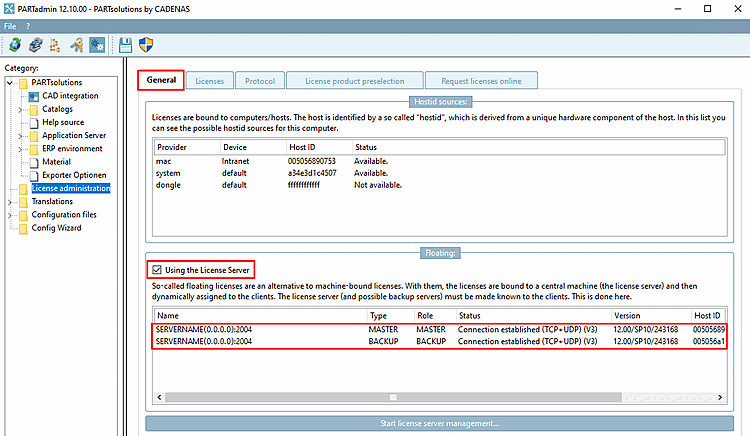This screenshot has height=436, width=750.
Task: Select License administration in category tree
Action: tap(71, 188)
